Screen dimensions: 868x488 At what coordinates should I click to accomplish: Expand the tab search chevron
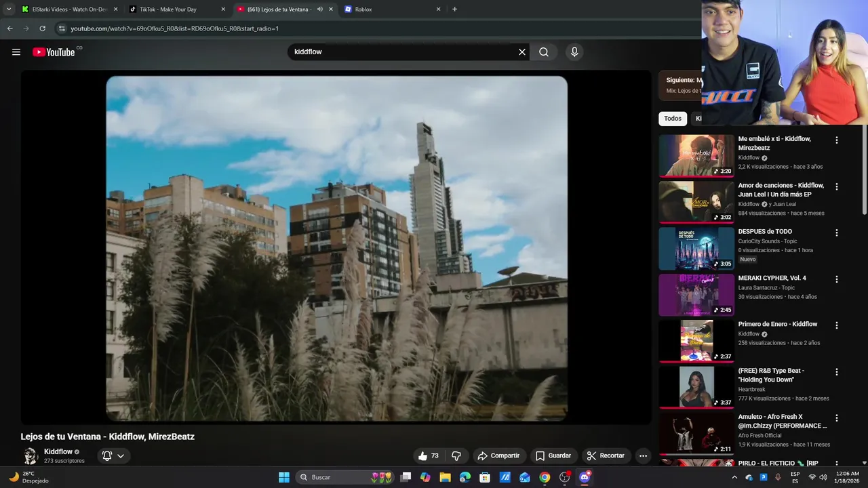click(8, 9)
